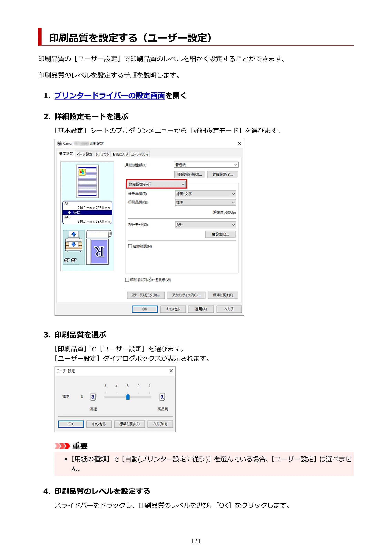Open ステータスモニタ(R)... button

coord(146,295)
